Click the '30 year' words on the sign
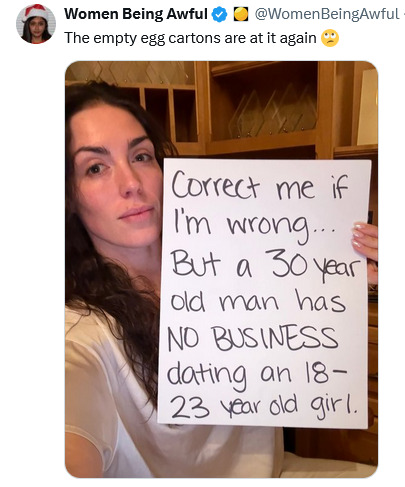Screen dimensions: 405x487 pos(313,267)
